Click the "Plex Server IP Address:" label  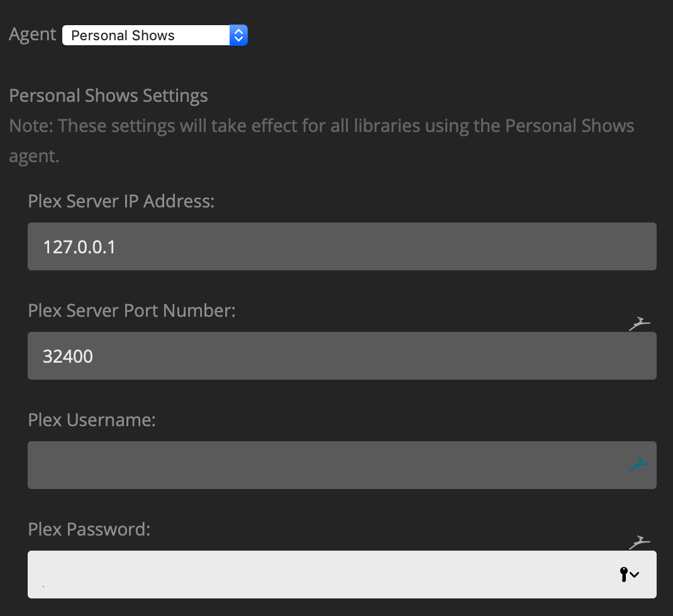(x=121, y=201)
